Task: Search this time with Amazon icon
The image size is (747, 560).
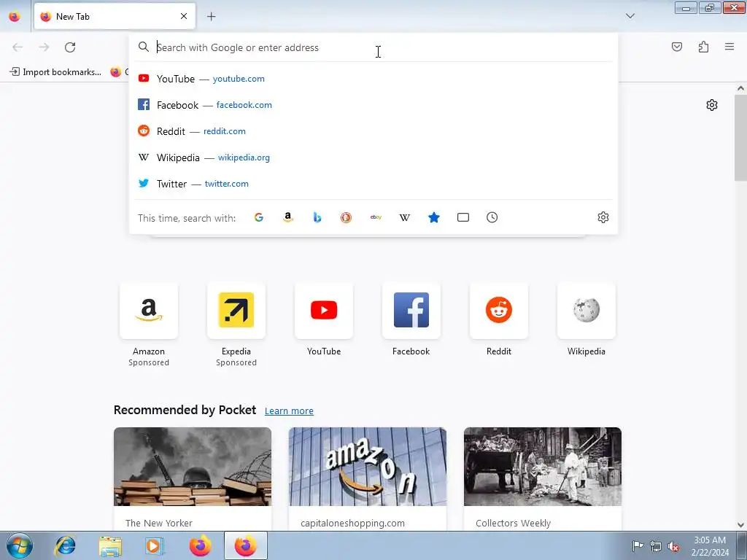Action: point(287,217)
